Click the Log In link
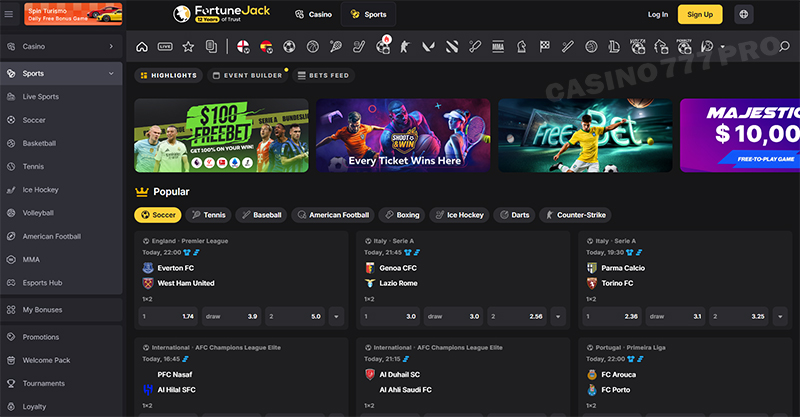This screenshot has width=800, height=417. pos(658,14)
